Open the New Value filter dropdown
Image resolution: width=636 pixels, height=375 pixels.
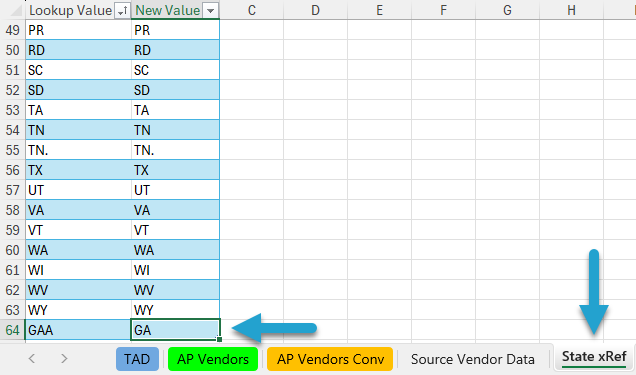click(x=211, y=11)
